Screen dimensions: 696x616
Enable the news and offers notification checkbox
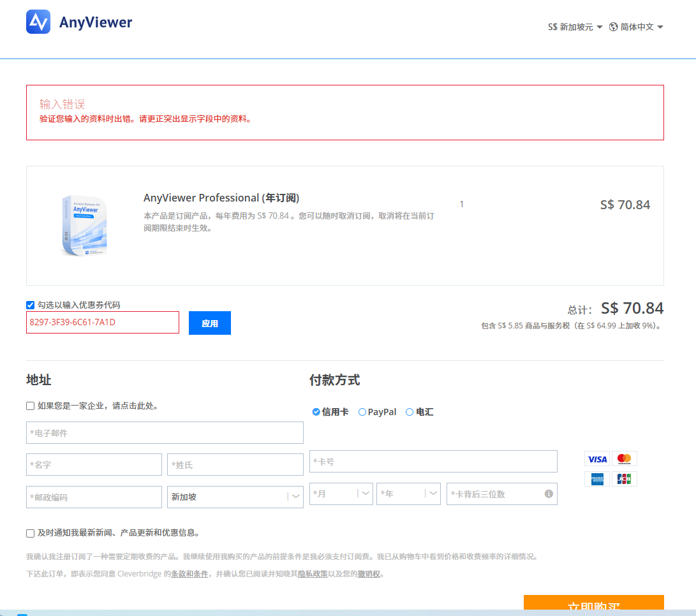[x=30, y=533]
